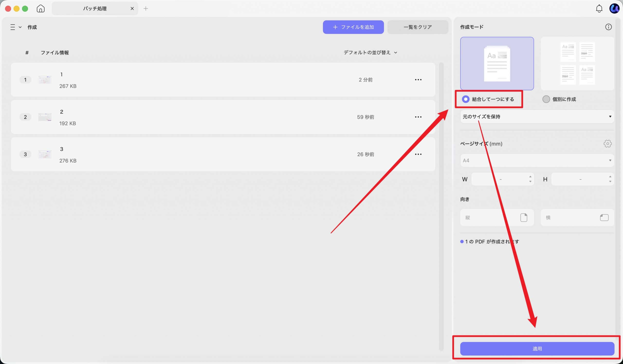Click the 26 秒前 timestamp

click(365, 154)
